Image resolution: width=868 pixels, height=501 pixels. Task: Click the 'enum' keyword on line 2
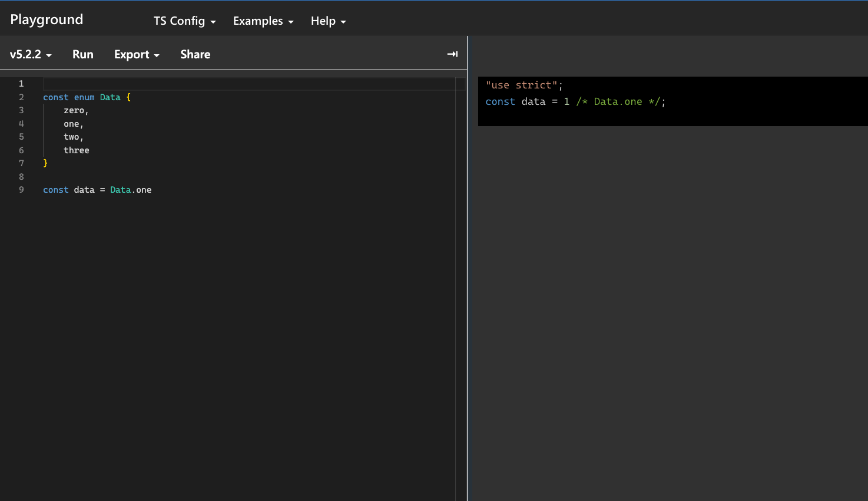84,97
